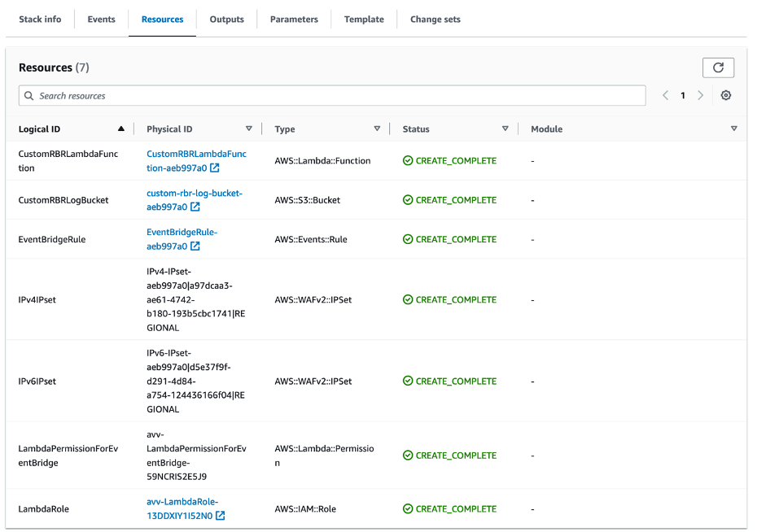Image resolution: width=766 pixels, height=532 pixels.
Task: Refresh the resources list
Action: (x=718, y=68)
